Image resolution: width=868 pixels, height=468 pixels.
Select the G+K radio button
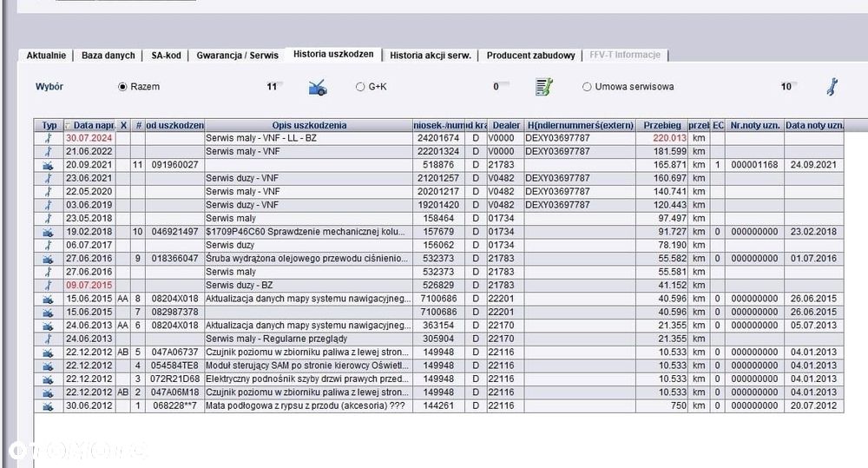[x=360, y=87]
